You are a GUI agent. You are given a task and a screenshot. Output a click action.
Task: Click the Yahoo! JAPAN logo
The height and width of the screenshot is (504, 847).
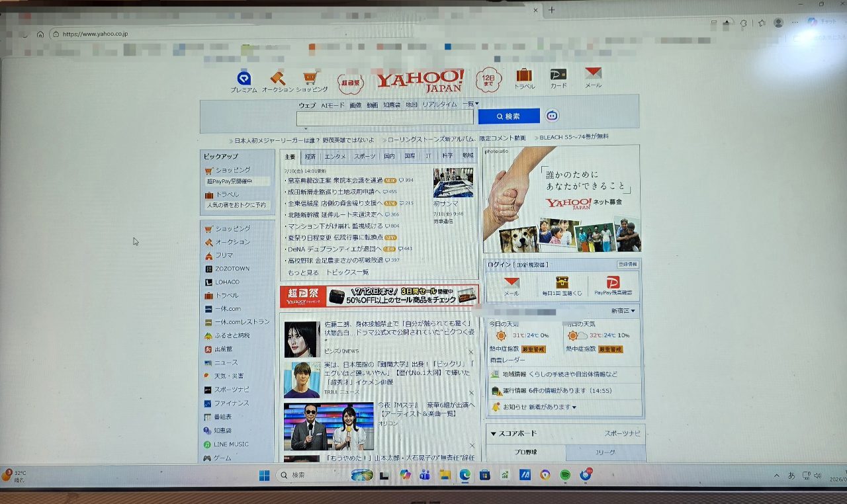coord(420,80)
